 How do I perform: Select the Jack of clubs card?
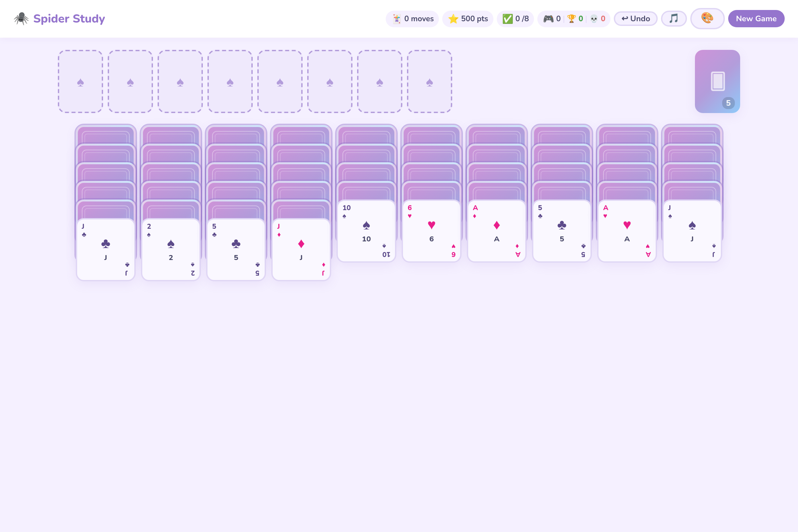[105, 250]
